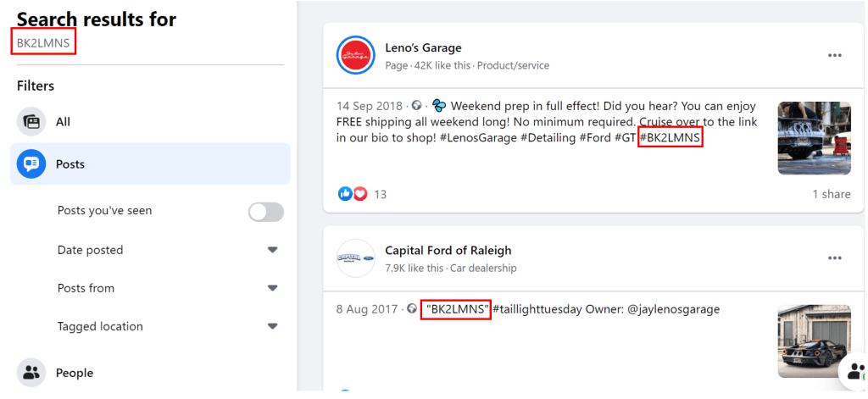Open the People filter icon
868x399 pixels.
(x=31, y=373)
